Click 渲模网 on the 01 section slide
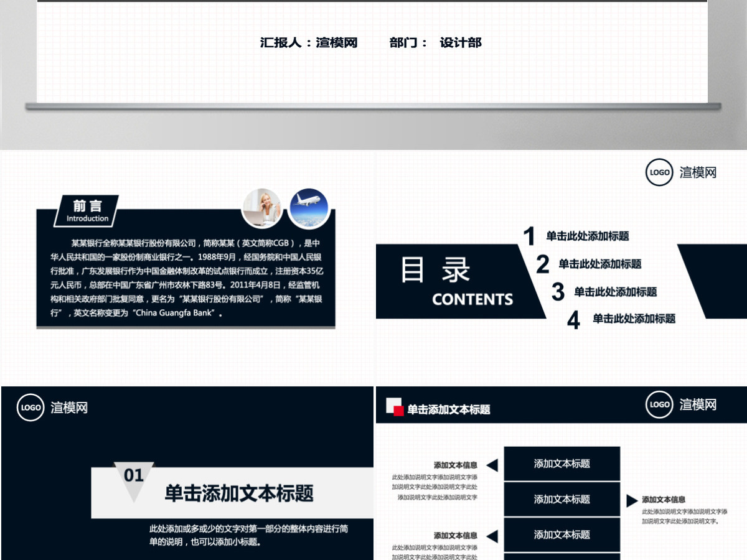The width and height of the screenshot is (747, 560). pyautogui.click(x=69, y=408)
